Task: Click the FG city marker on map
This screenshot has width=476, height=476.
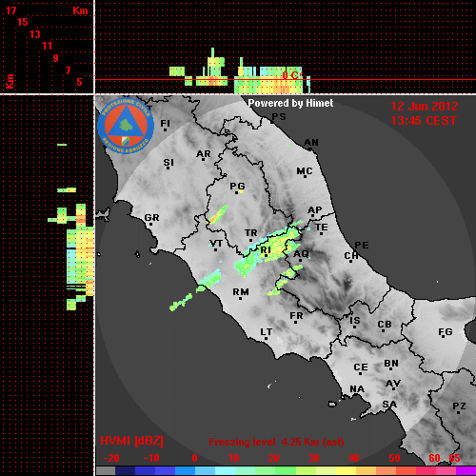Action: 443,338
